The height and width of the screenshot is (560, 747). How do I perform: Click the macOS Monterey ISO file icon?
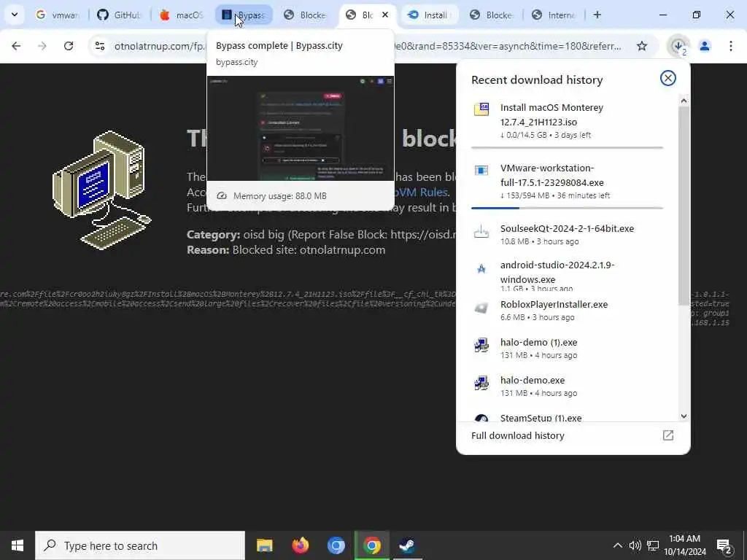click(481, 109)
